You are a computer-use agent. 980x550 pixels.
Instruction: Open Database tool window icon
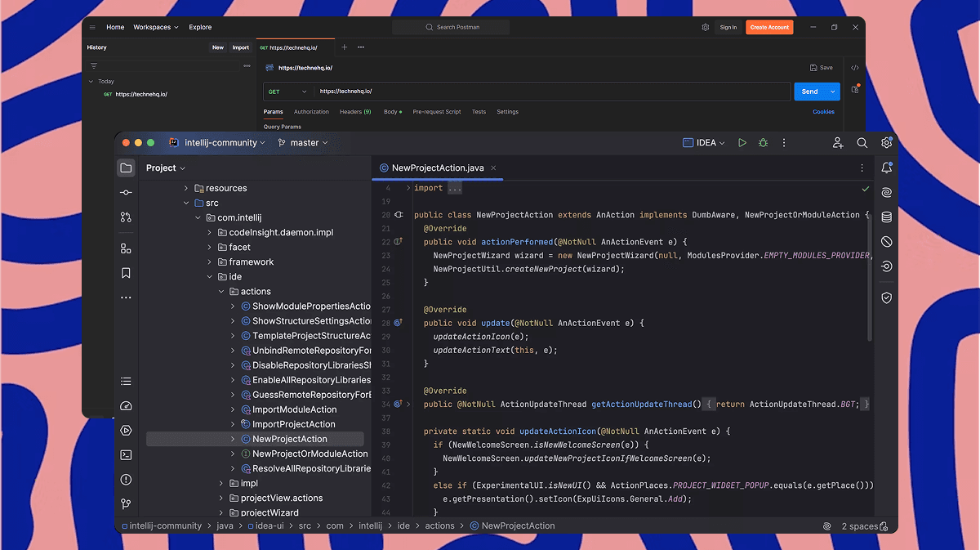[x=886, y=217]
